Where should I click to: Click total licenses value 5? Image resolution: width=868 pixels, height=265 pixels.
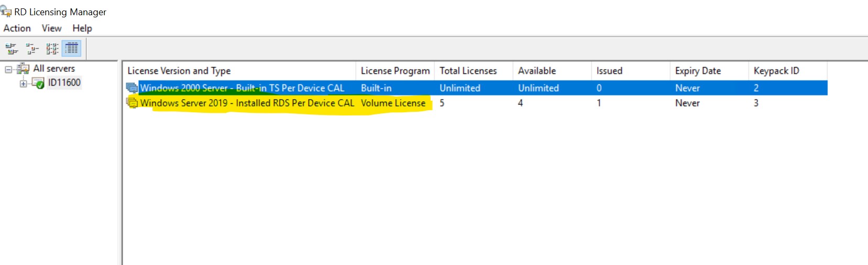pyautogui.click(x=442, y=103)
